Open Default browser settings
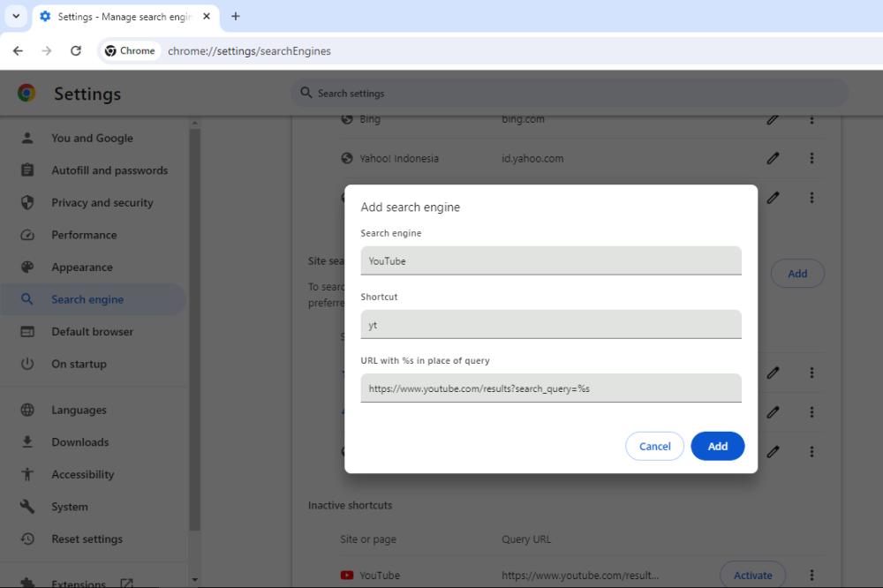 (x=93, y=332)
